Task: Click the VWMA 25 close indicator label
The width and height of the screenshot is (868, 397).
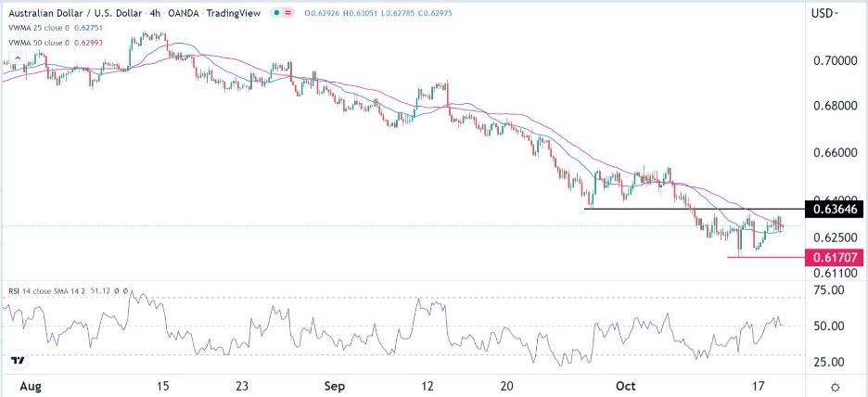Action: 39,28
